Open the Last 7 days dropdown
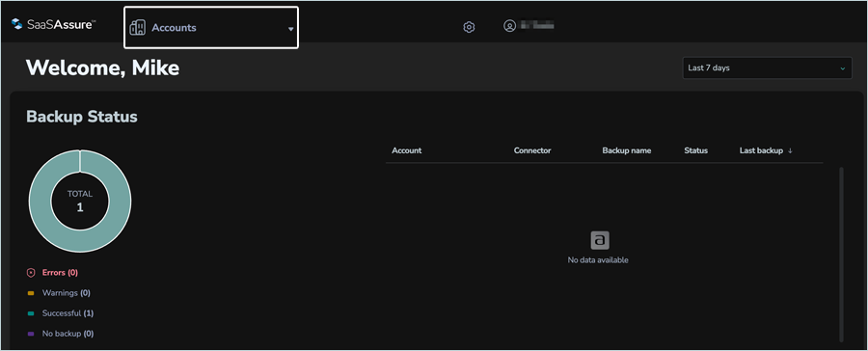This screenshot has height=351, width=868. 768,68
